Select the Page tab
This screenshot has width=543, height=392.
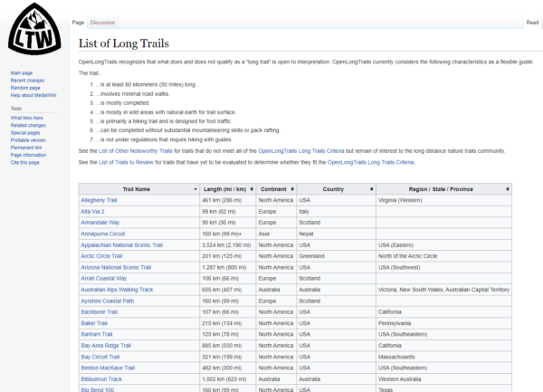(x=79, y=22)
